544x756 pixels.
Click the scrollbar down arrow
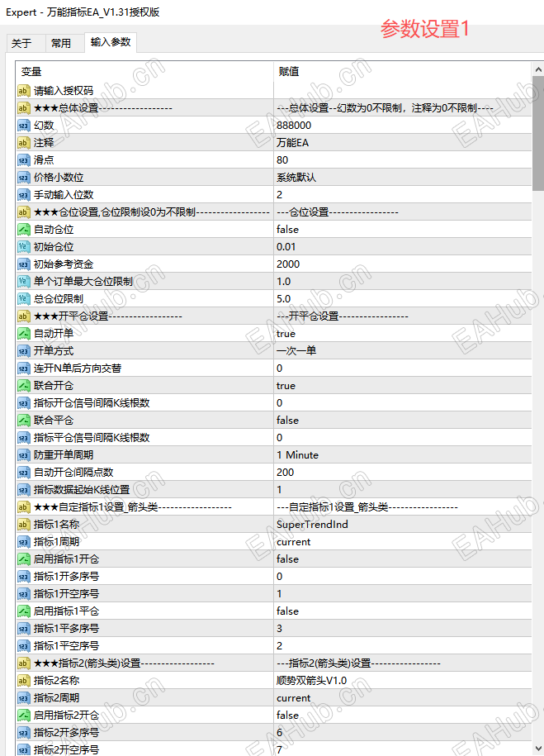click(x=538, y=749)
